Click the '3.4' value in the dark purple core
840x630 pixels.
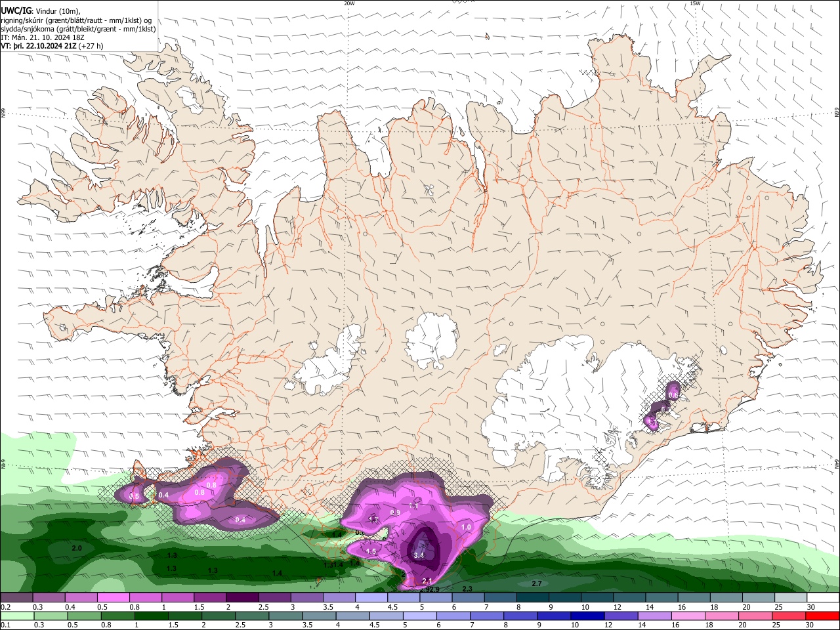[x=419, y=555]
